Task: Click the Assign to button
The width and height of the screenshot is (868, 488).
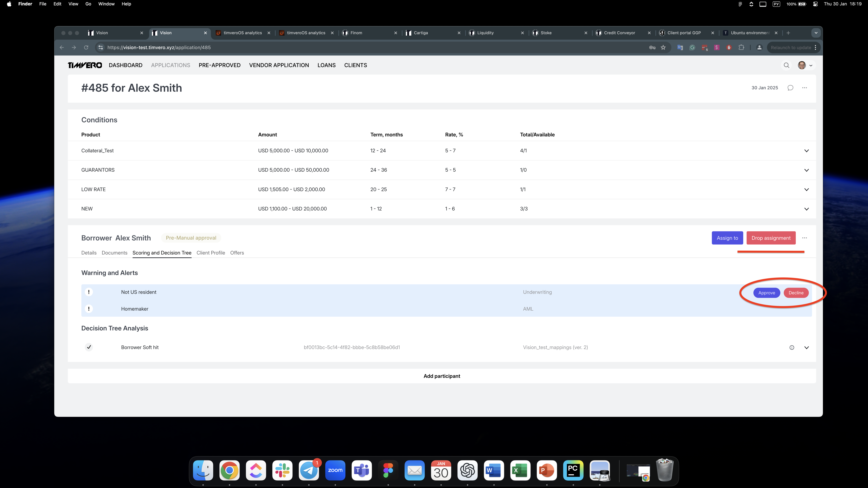Action: pos(727,238)
